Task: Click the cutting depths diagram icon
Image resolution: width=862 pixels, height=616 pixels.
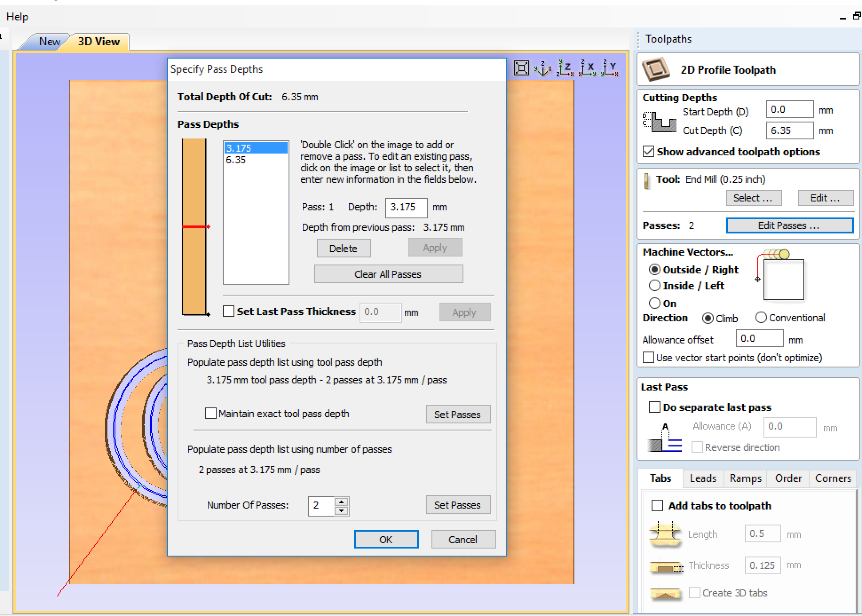Action: click(659, 122)
